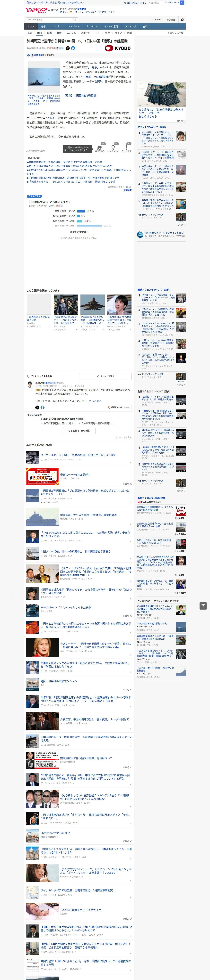
Task: Expand expert comment via もっと見る
Action: (95, 401)
